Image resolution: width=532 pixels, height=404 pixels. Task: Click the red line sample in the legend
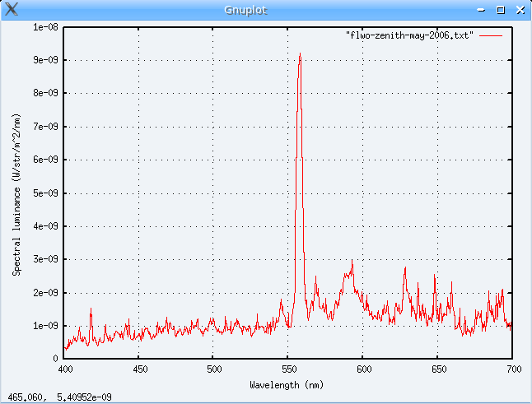(x=491, y=36)
